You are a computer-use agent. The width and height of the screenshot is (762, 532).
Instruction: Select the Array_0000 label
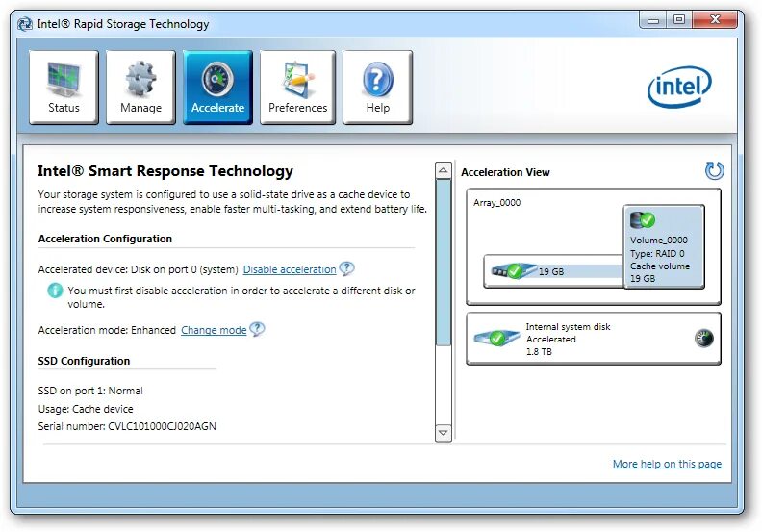(x=497, y=203)
